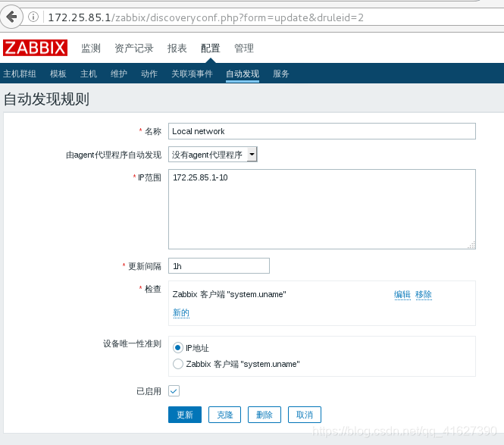
Task: Switch to the 维护 tab
Action: tap(119, 74)
